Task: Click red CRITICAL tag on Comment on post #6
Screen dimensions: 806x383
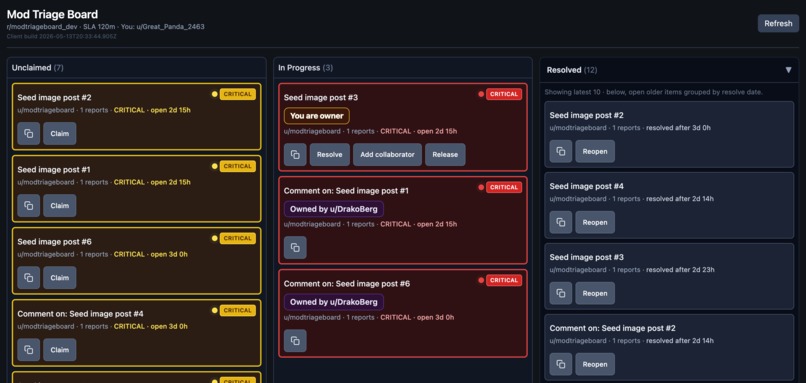Action: coord(504,280)
